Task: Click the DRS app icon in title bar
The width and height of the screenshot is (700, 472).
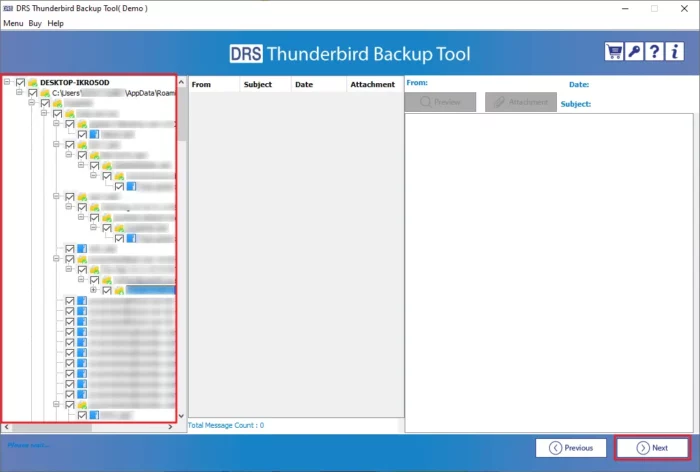Action: coord(8,8)
